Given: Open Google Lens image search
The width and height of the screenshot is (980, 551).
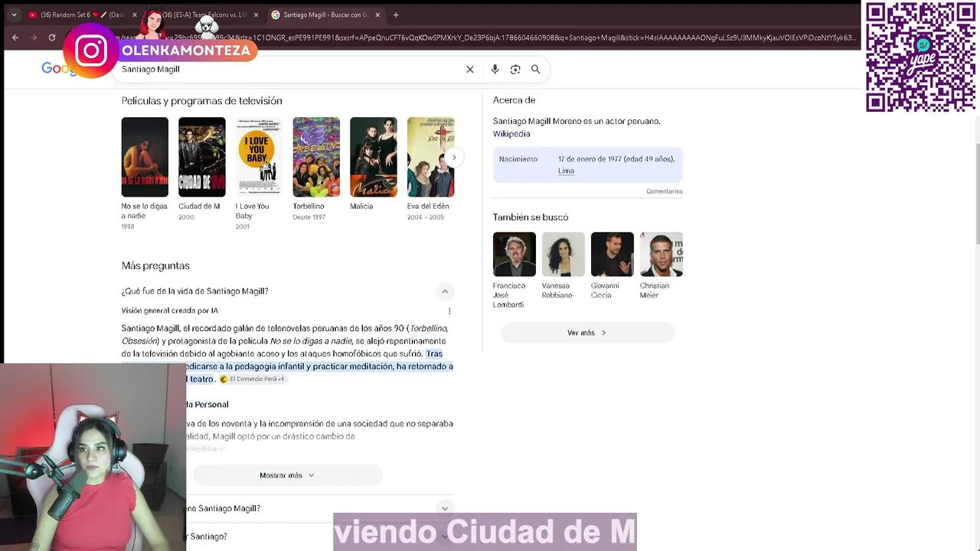Looking at the screenshot, I should pyautogui.click(x=515, y=69).
